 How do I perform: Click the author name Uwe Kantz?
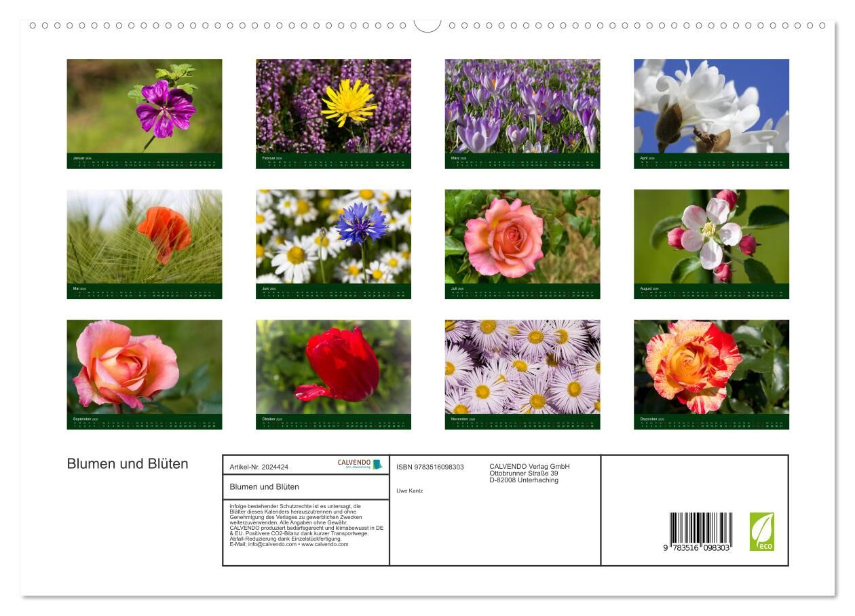click(409, 490)
